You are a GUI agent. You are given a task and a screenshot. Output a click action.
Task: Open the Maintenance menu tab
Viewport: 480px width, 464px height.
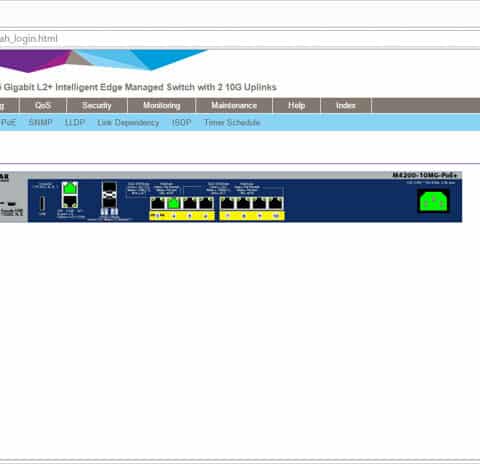[234, 106]
